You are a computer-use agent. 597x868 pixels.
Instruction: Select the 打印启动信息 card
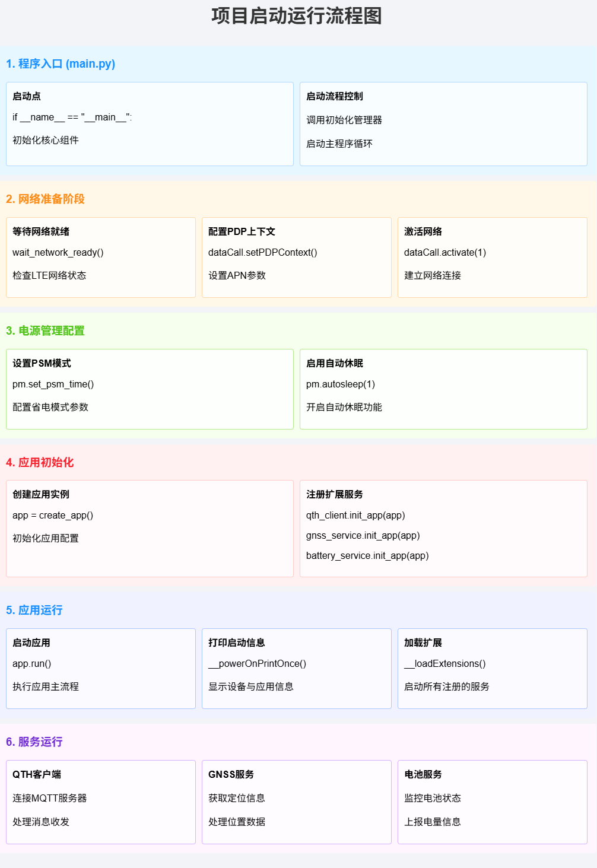(296, 668)
